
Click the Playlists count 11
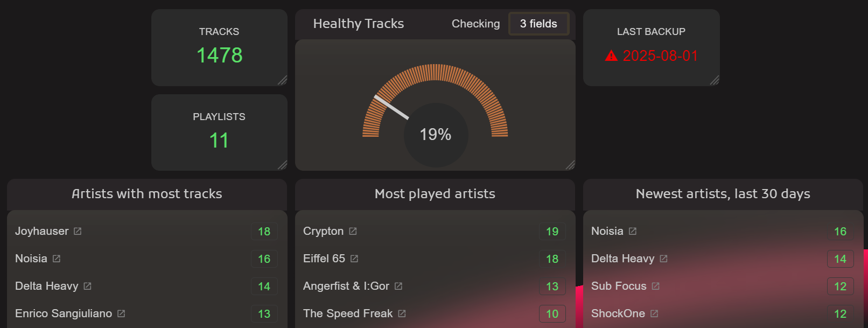[x=219, y=141]
